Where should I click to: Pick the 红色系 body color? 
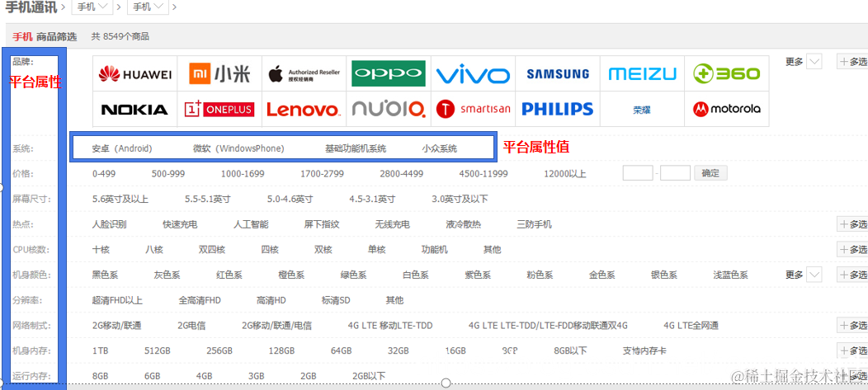pos(229,275)
